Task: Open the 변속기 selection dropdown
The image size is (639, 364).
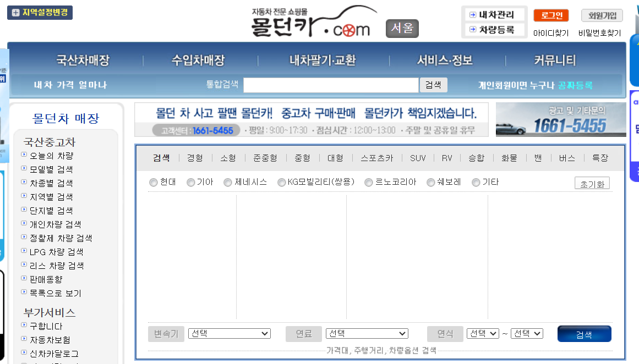Action: (x=230, y=334)
